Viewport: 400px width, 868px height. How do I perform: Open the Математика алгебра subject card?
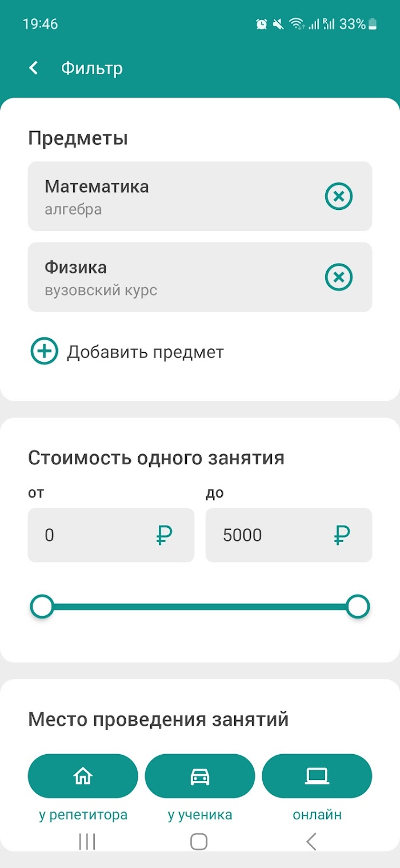[200, 196]
